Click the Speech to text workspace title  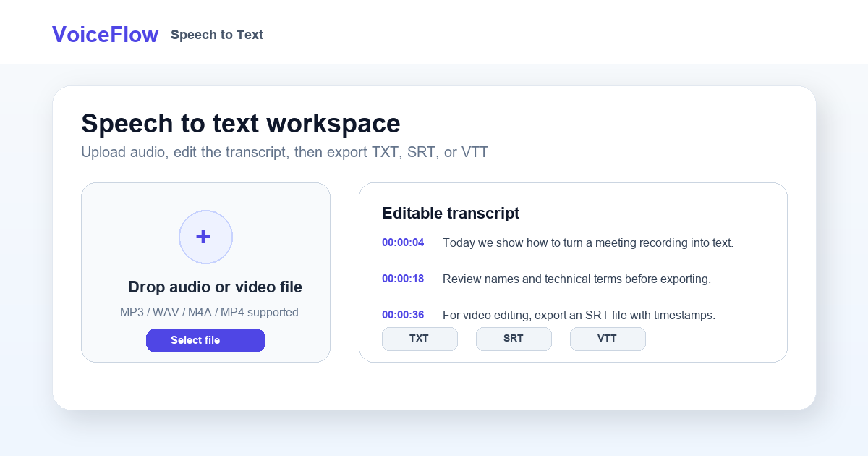click(241, 124)
